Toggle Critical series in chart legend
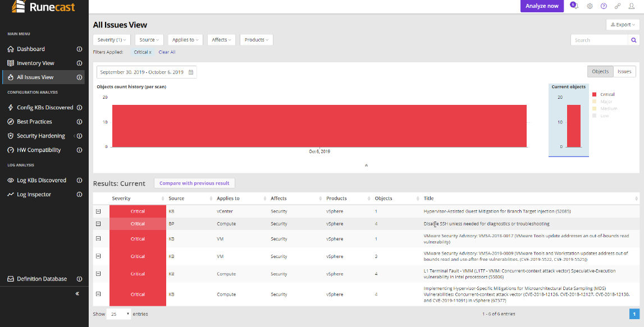 pyautogui.click(x=604, y=94)
